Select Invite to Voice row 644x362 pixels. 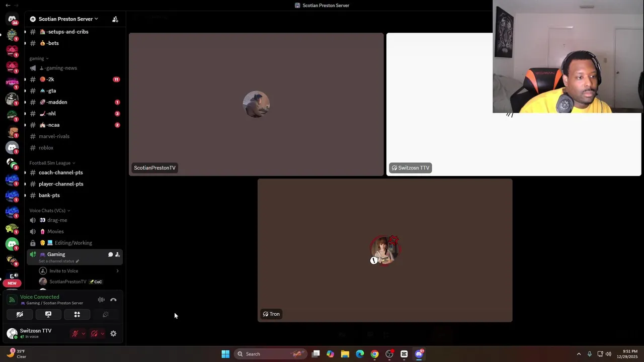click(x=79, y=271)
